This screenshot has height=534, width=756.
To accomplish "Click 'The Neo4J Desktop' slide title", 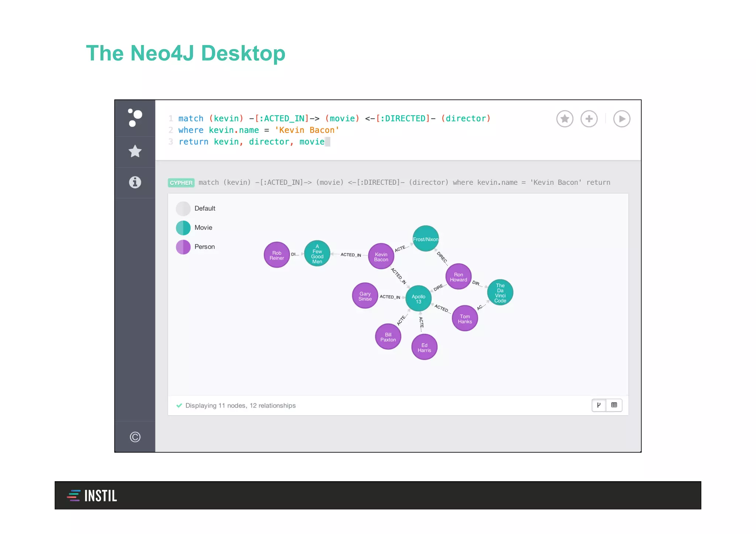I will tap(186, 53).
